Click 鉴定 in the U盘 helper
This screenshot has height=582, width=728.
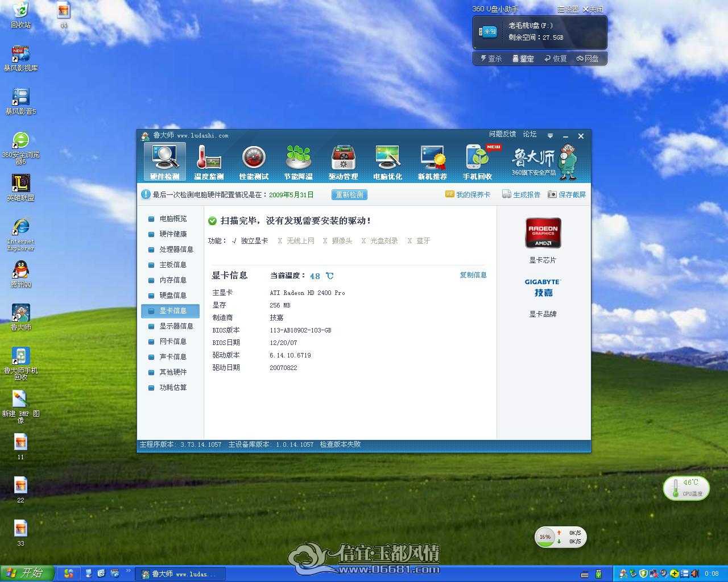(523, 59)
